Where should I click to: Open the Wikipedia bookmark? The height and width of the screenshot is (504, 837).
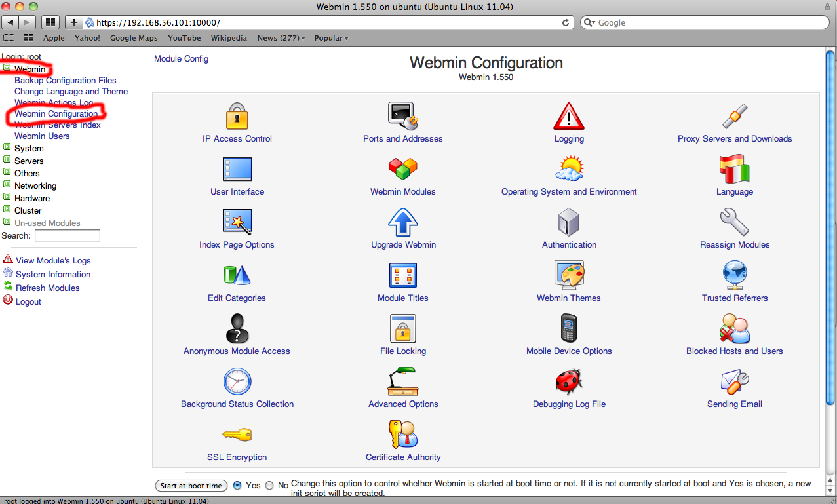[229, 38]
